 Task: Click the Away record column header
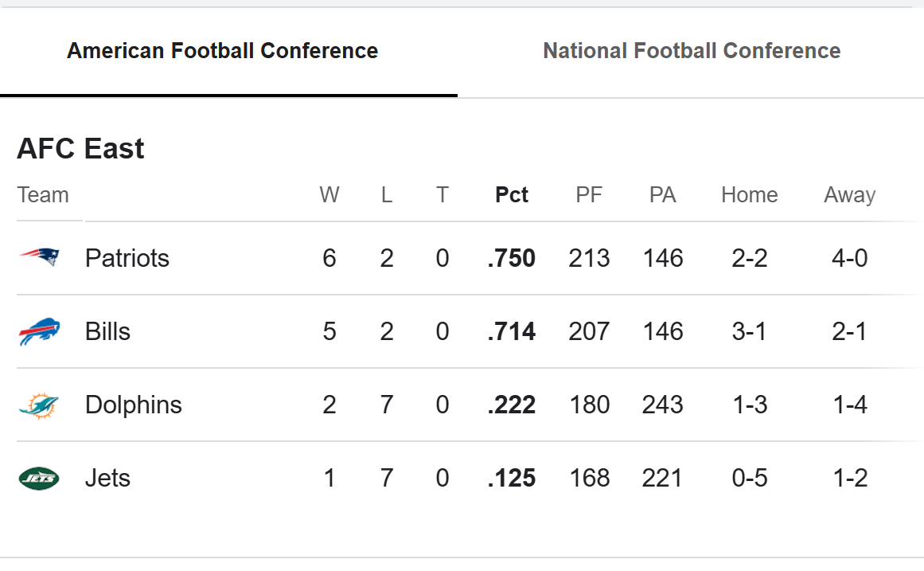click(849, 195)
